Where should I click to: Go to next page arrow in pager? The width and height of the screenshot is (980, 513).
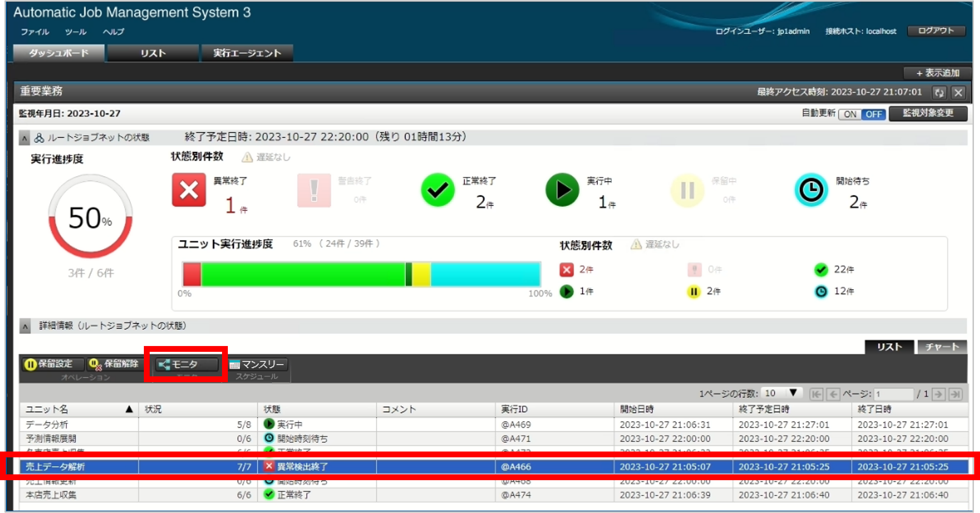[x=938, y=394]
